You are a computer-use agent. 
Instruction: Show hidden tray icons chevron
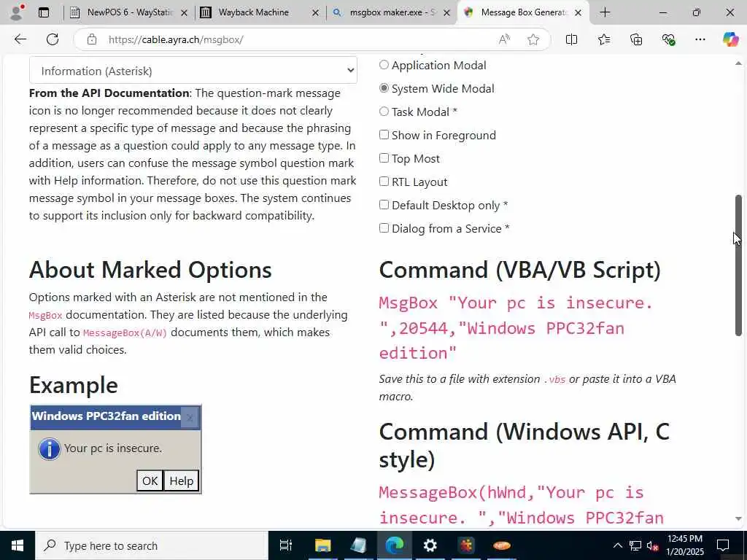coord(617,545)
